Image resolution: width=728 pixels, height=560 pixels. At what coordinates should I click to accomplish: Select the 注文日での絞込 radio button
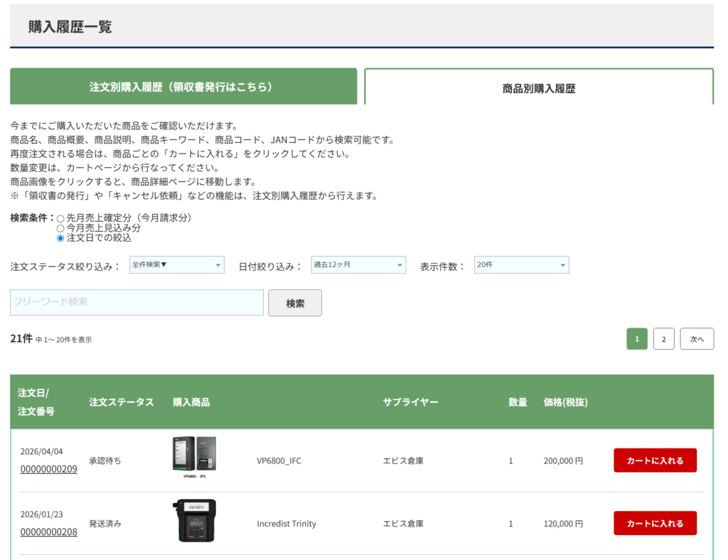pyautogui.click(x=60, y=238)
